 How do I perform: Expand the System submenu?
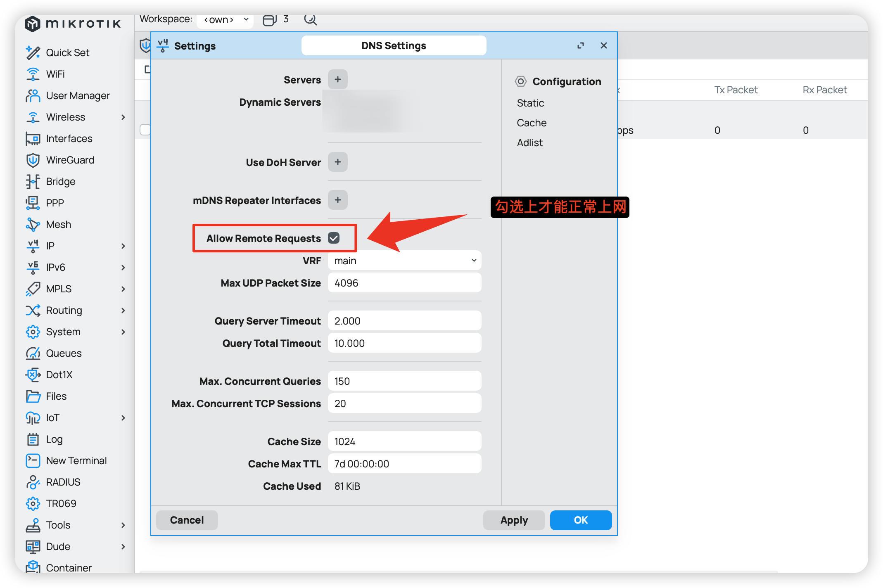[123, 332]
